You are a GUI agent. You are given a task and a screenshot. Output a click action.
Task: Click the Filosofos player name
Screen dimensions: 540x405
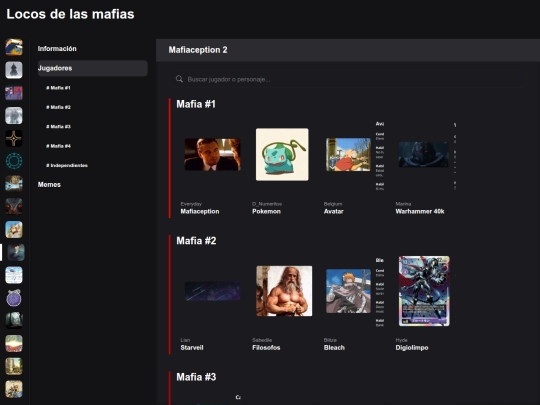266,348
